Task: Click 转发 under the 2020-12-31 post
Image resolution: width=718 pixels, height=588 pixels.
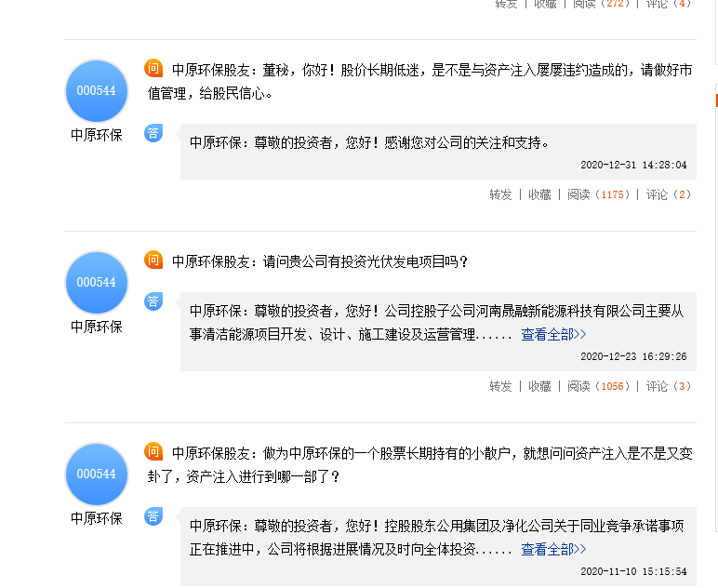Action: [x=500, y=194]
